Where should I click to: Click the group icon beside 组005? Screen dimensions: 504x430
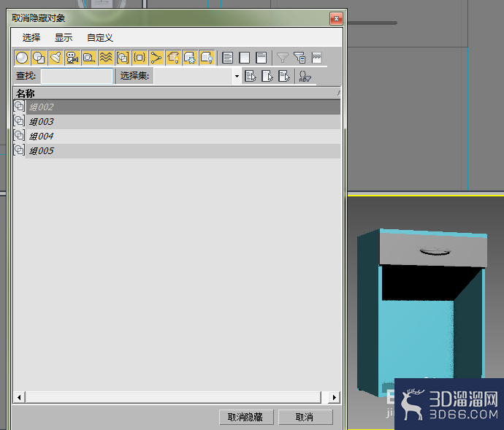[19, 150]
